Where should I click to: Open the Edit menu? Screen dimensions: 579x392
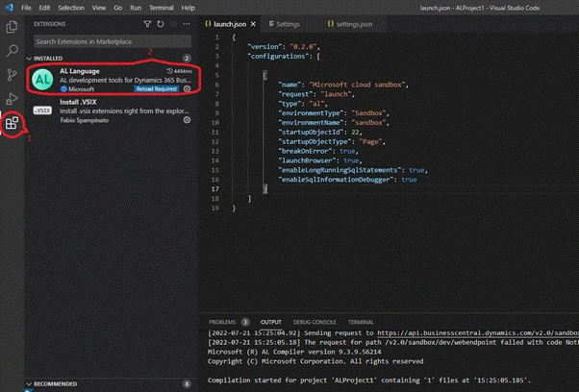(44, 8)
